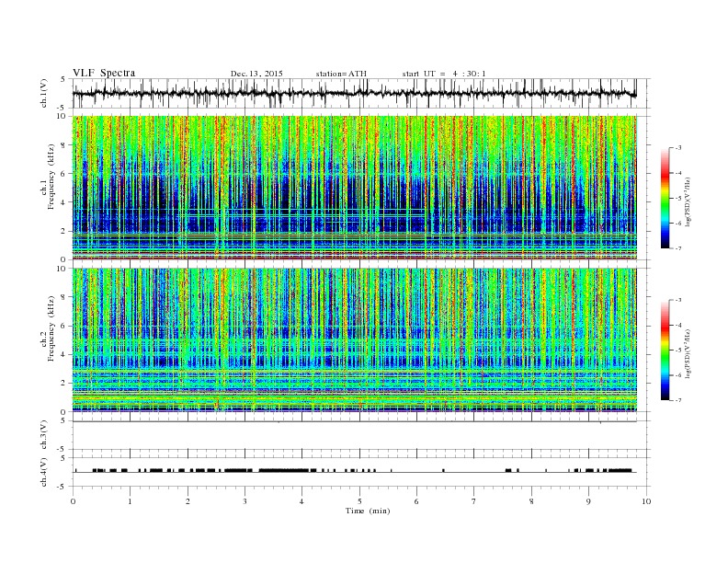Click the ch.2 "Frequency (kHz)" axis label

(x=51, y=327)
